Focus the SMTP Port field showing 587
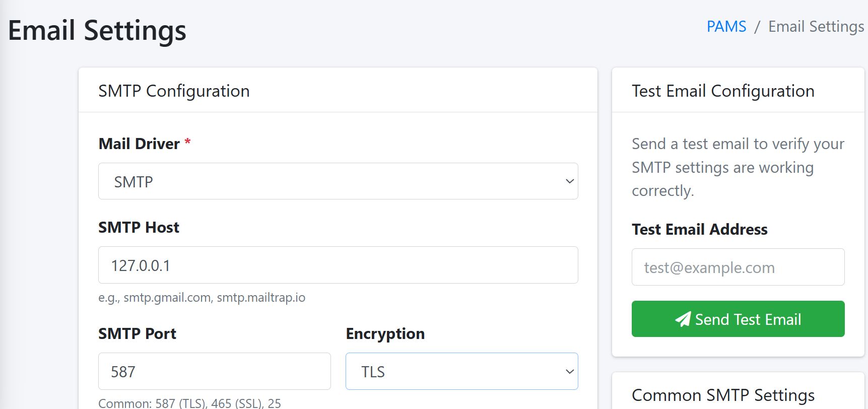The image size is (868, 409). [x=214, y=372]
